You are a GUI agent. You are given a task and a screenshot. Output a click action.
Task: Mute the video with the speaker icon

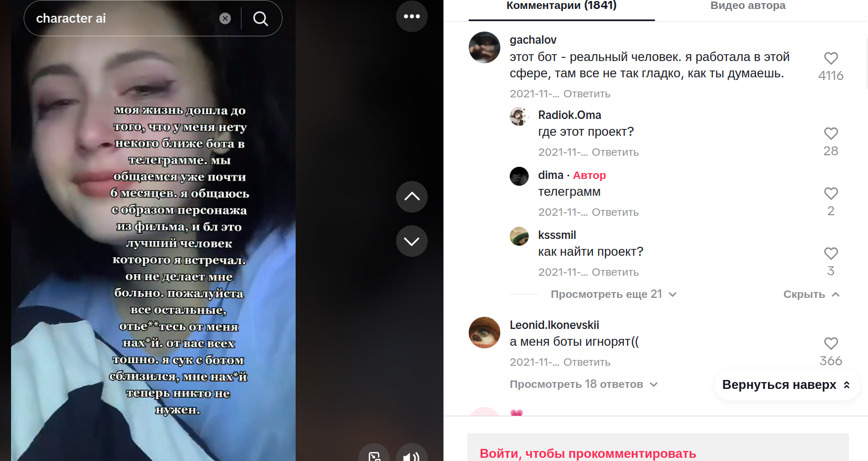tap(412, 455)
